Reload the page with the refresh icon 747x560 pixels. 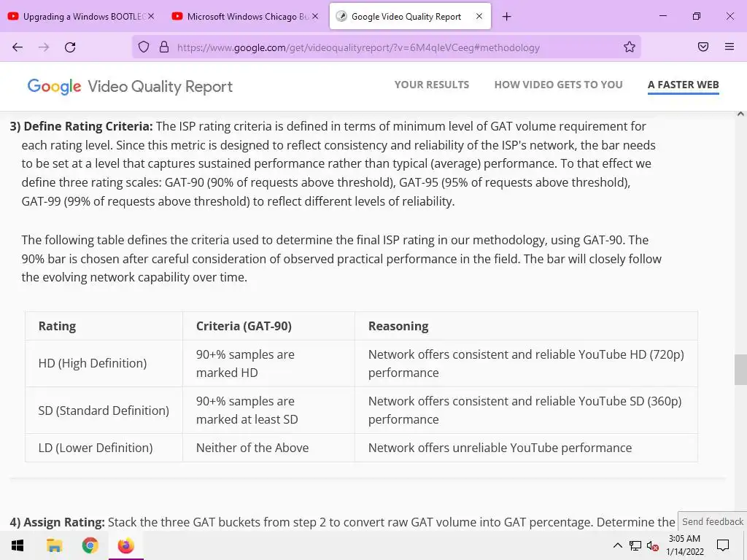pyautogui.click(x=70, y=47)
